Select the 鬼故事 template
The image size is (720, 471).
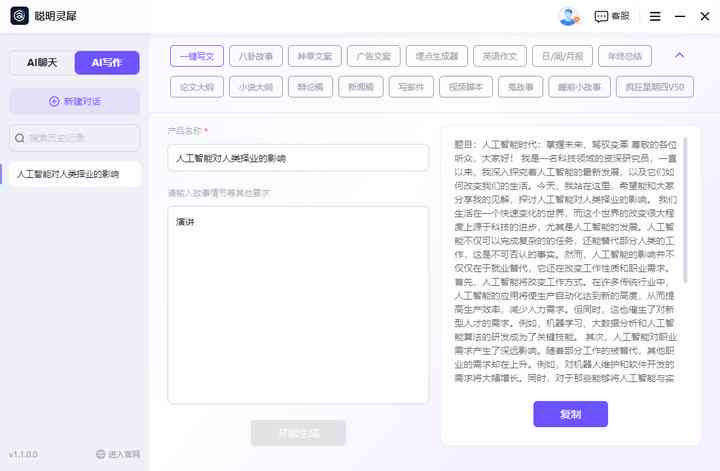tap(520, 87)
